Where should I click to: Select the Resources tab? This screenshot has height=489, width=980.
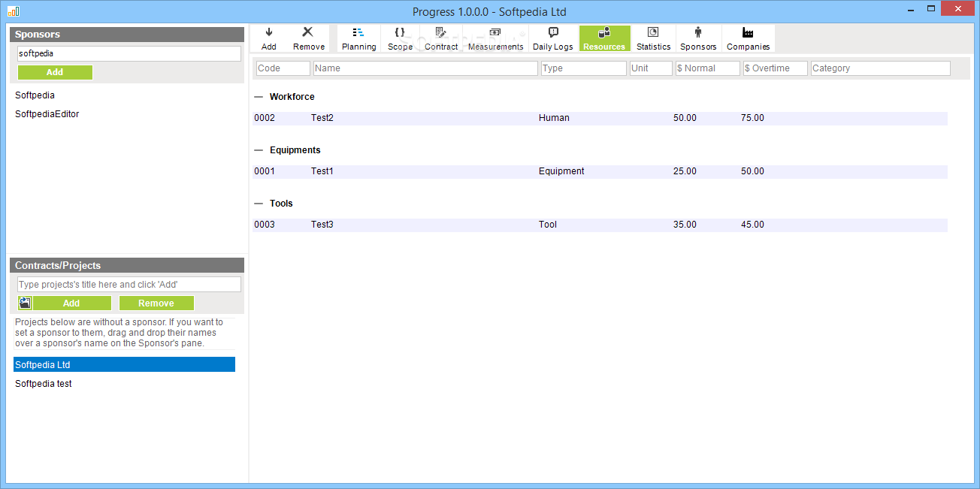604,38
